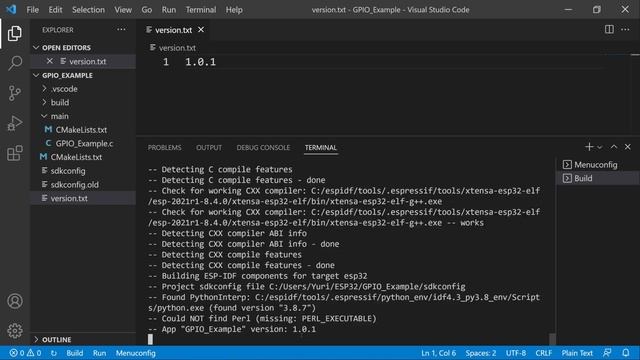Click the Ln 1, Col 6 cursor position
Viewport: 640px width, 360px height.
438,353
